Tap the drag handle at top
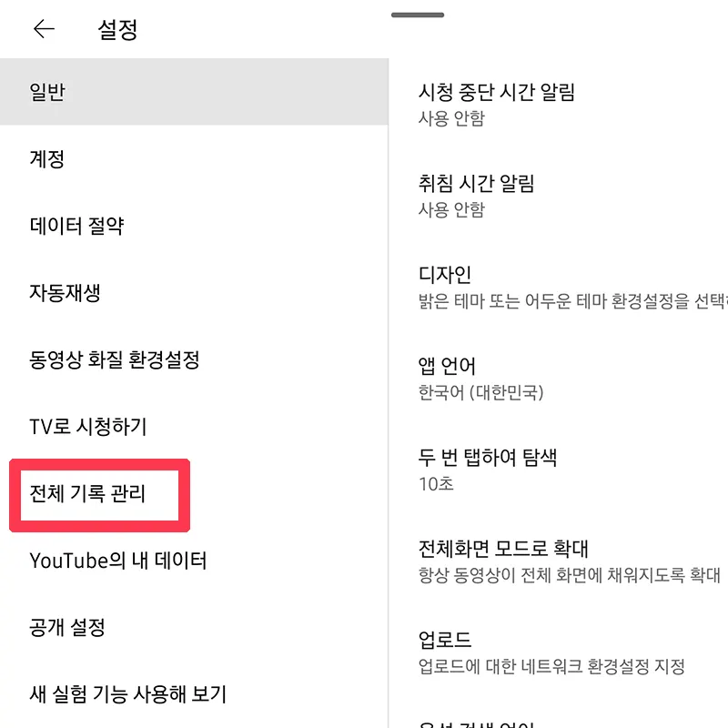Image resolution: width=728 pixels, height=728 pixels. pyautogui.click(x=418, y=15)
